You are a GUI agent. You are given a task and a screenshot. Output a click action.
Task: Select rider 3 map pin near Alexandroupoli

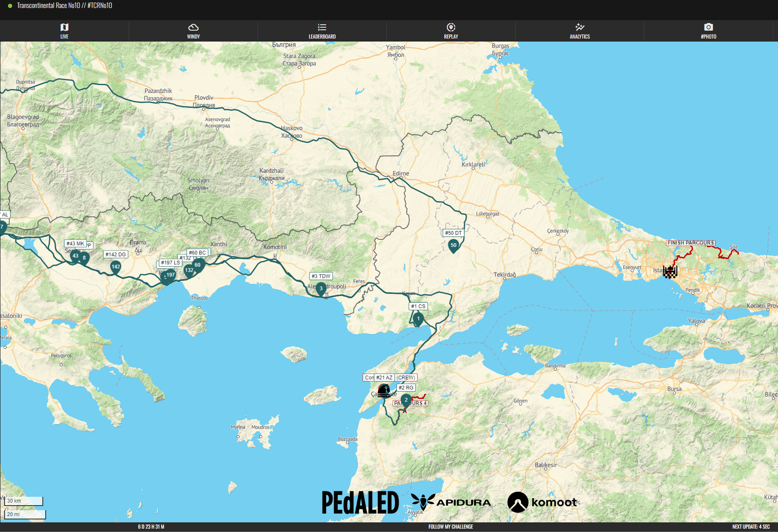[x=321, y=289]
